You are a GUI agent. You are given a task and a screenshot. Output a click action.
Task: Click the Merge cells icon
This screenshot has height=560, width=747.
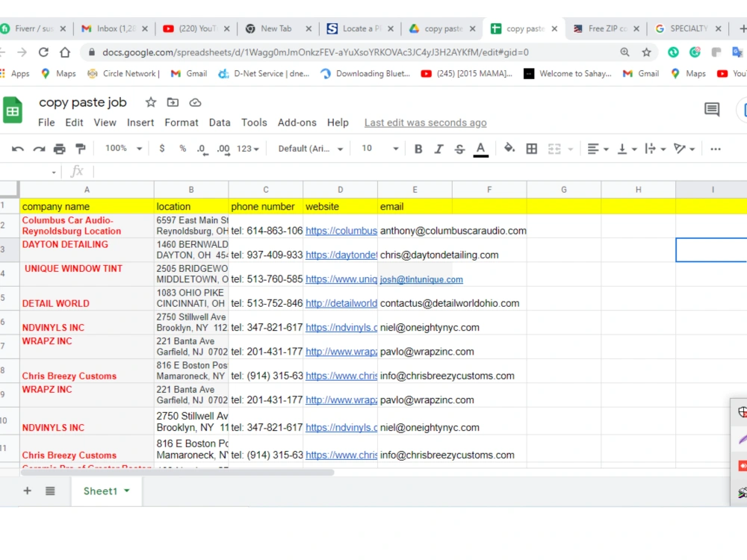pyautogui.click(x=554, y=149)
